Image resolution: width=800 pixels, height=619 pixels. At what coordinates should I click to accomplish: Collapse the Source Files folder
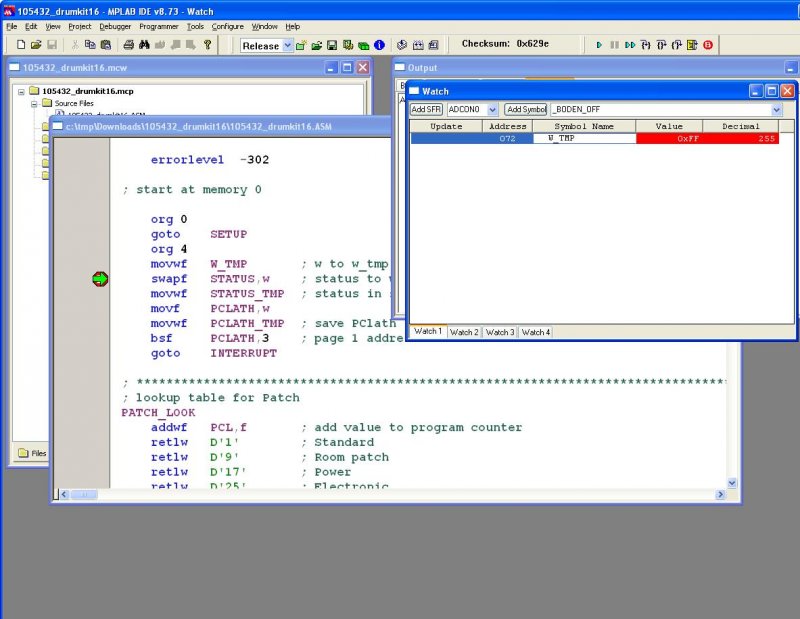click(34, 104)
